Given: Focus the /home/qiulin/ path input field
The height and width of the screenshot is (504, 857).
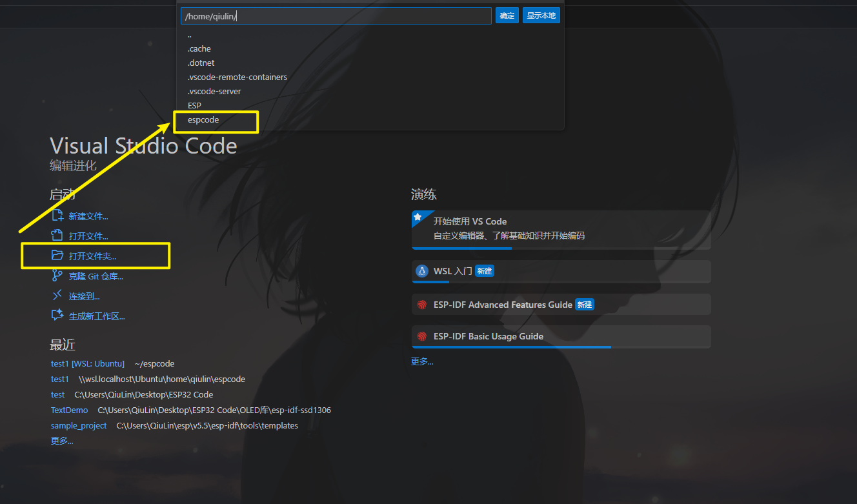Looking at the screenshot, I should [336, 16].
